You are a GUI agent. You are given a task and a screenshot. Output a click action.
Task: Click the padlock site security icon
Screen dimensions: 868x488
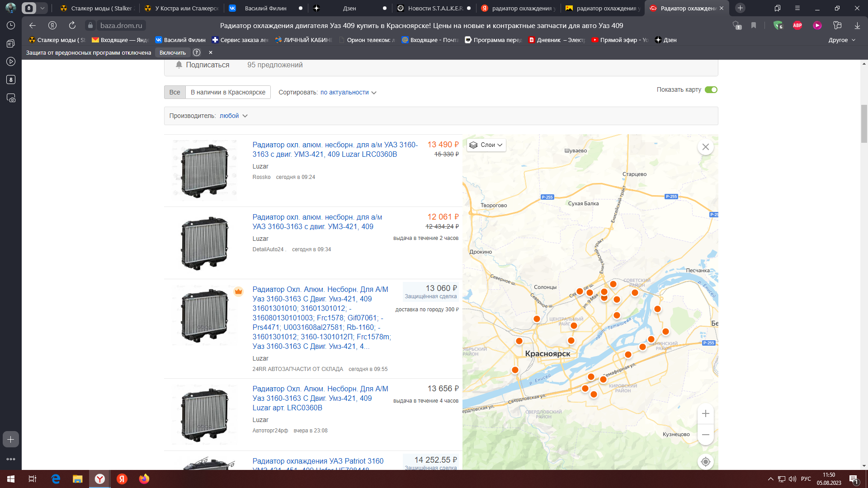90,26
